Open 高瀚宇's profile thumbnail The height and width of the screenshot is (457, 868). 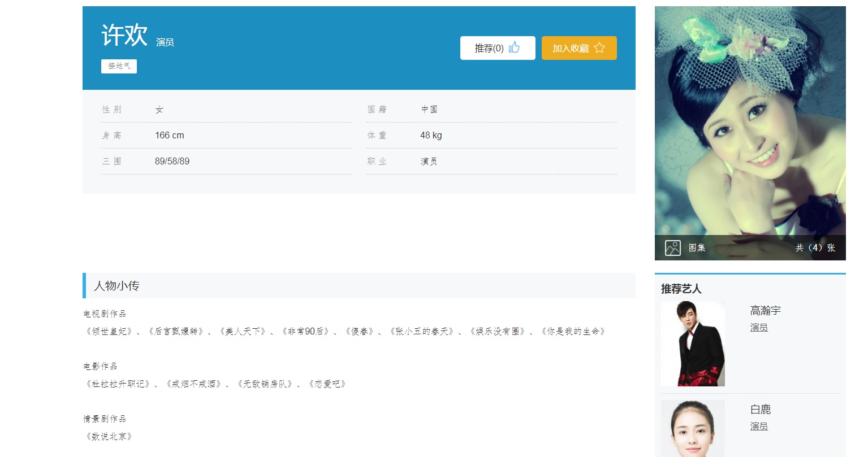(693, 343)
